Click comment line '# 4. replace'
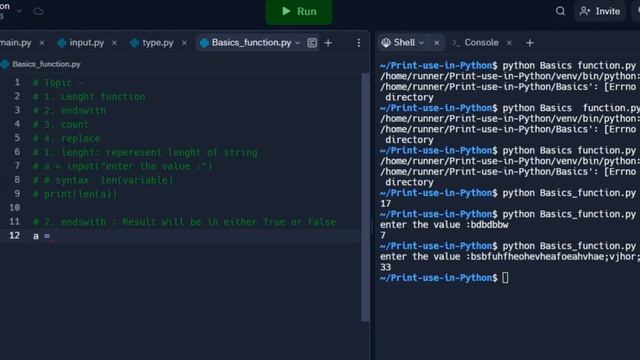 [67, 138]
